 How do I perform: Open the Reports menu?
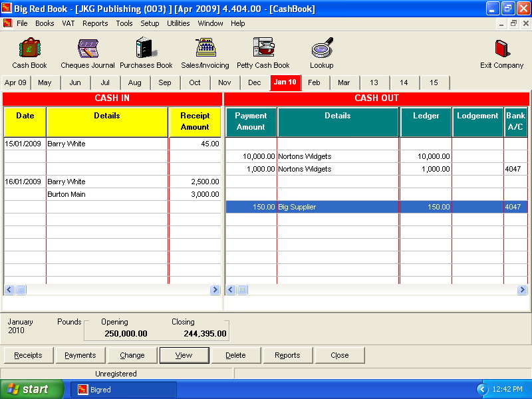point(95,23)
